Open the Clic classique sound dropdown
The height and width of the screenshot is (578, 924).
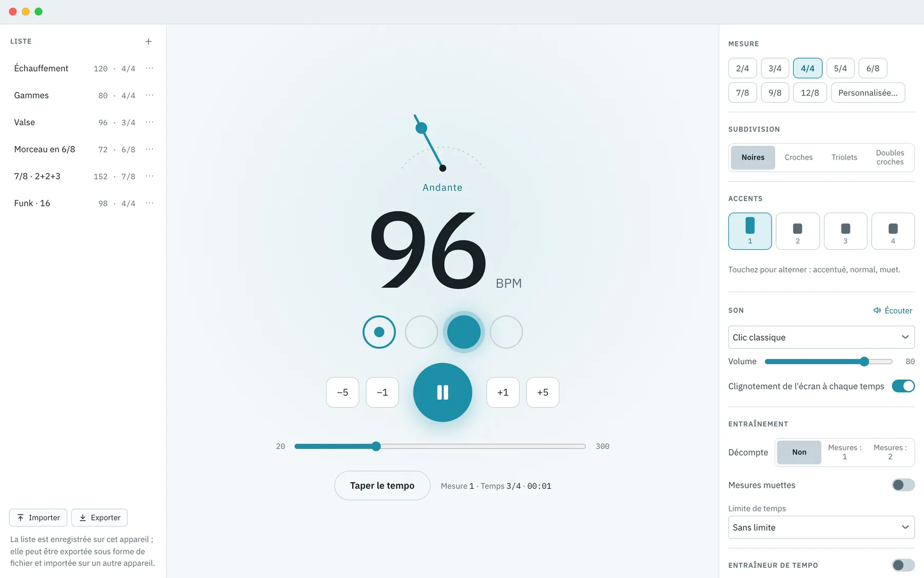821,337
